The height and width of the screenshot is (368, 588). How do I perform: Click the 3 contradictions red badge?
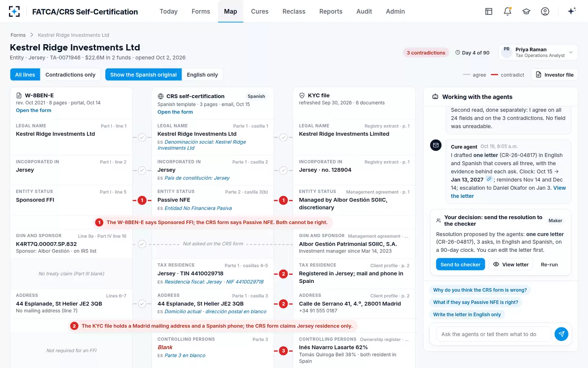(x=426, y=53)
